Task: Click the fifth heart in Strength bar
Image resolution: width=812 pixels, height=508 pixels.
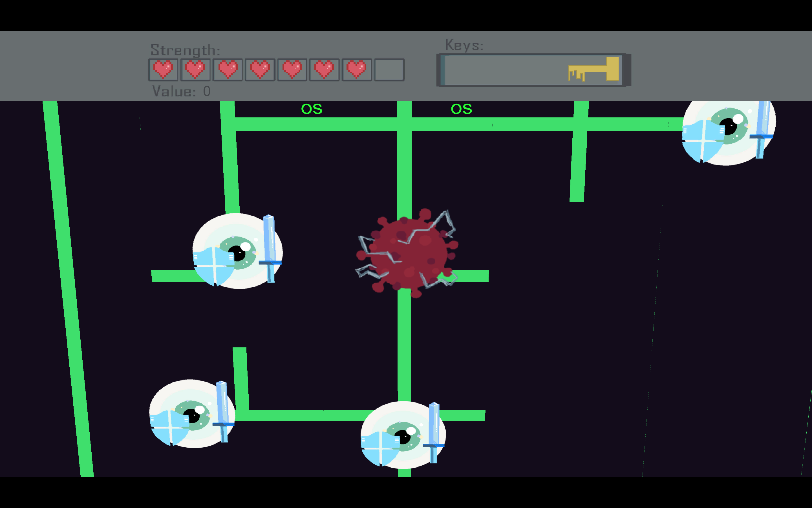Action: (x=292, y=69)
